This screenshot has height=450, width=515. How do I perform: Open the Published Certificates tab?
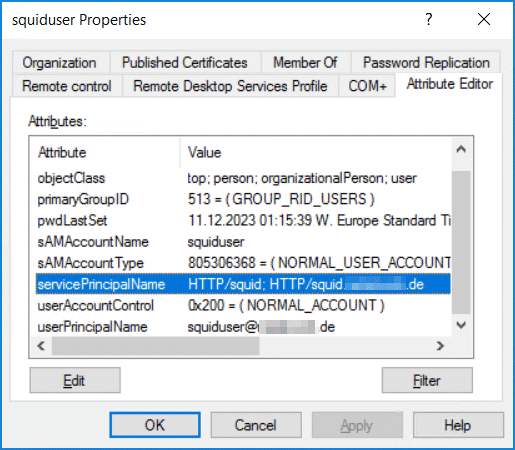coord(185,62)
